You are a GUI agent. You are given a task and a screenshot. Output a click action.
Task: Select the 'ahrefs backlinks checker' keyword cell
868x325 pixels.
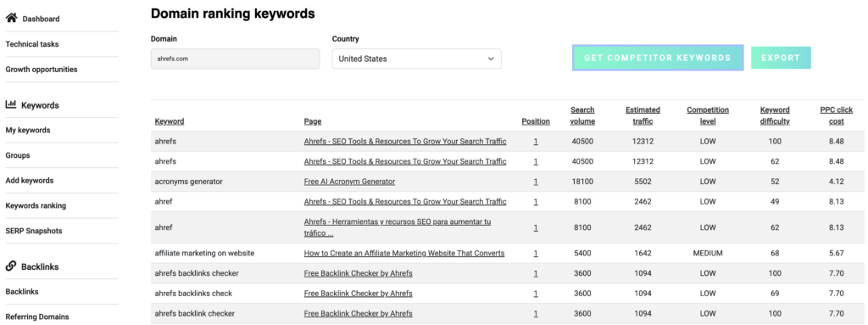click(197, 273)
